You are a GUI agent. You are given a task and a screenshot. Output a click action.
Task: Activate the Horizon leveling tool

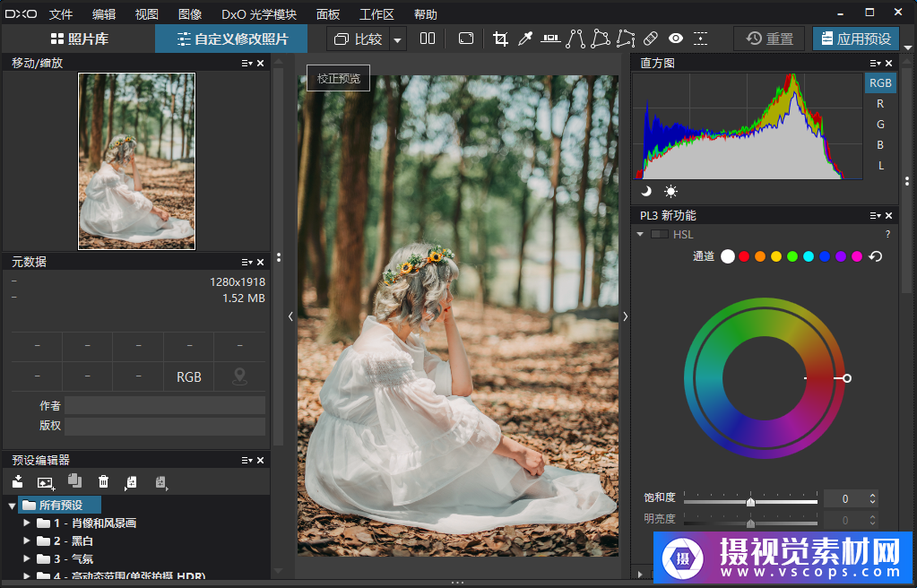(x=550, y=39)
